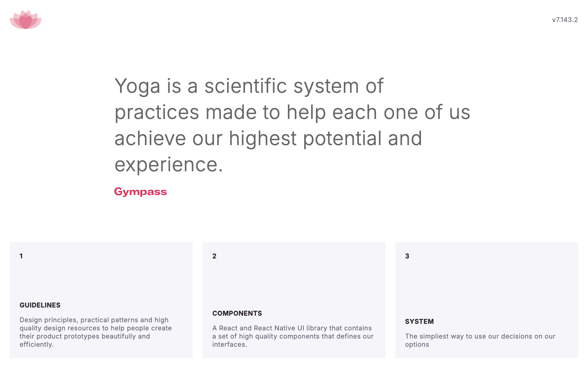Viewport: 588px width, 368px height.
Task: Open the SYSTEM card title
Action: click(x=419, y=321)
